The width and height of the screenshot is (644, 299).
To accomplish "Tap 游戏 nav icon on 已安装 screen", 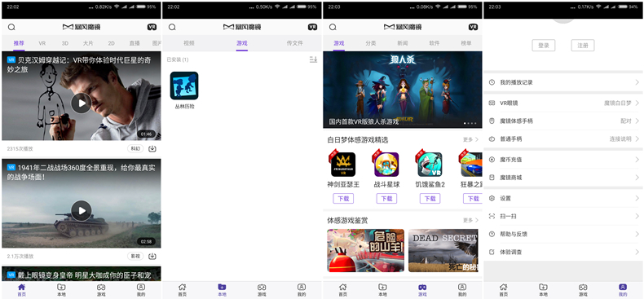I will (x=262, y=289).
